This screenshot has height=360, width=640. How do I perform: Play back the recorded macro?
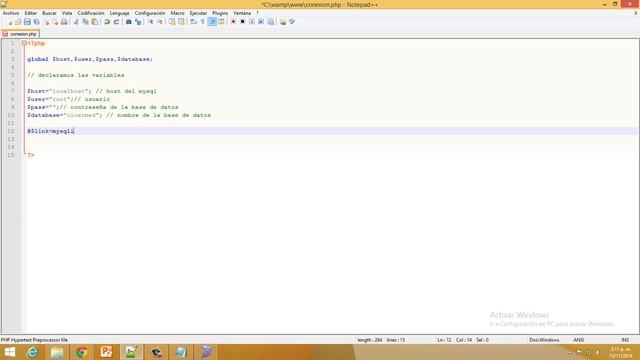(251, 22)
